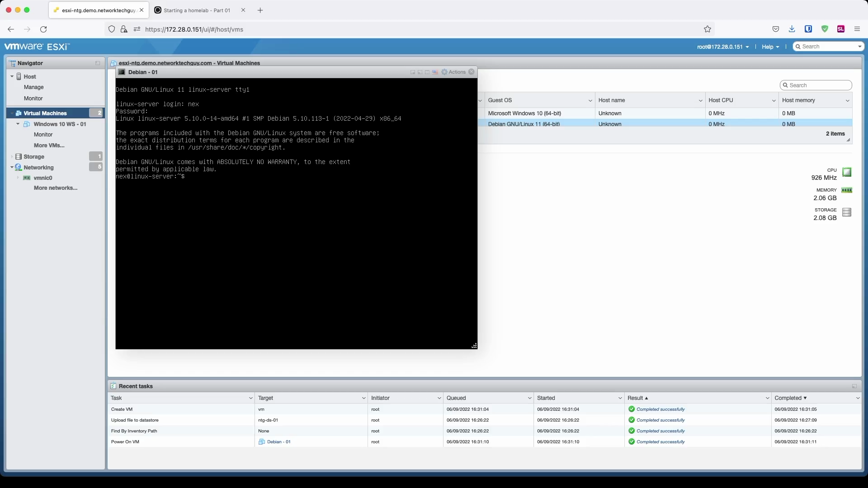The image size is (868, 488).
Task: Open the Actions gear menu in Debian console
Action: [453, 72]
